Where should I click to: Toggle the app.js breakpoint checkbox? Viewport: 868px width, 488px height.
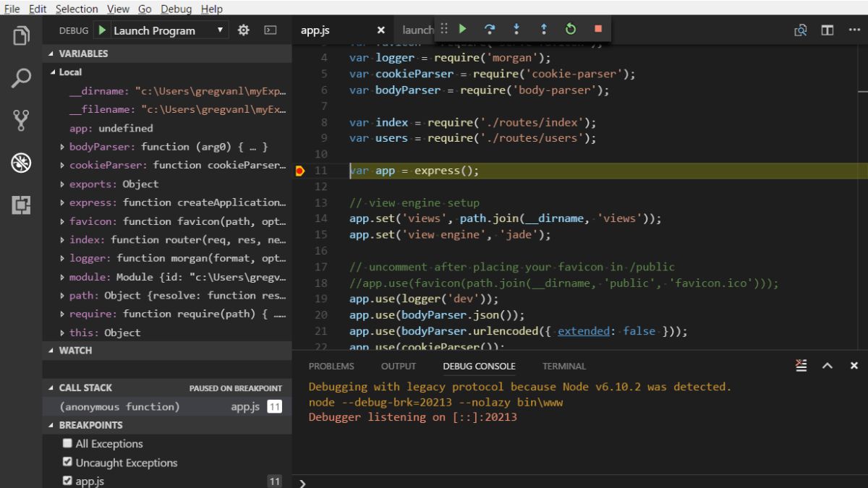(67, 480)
